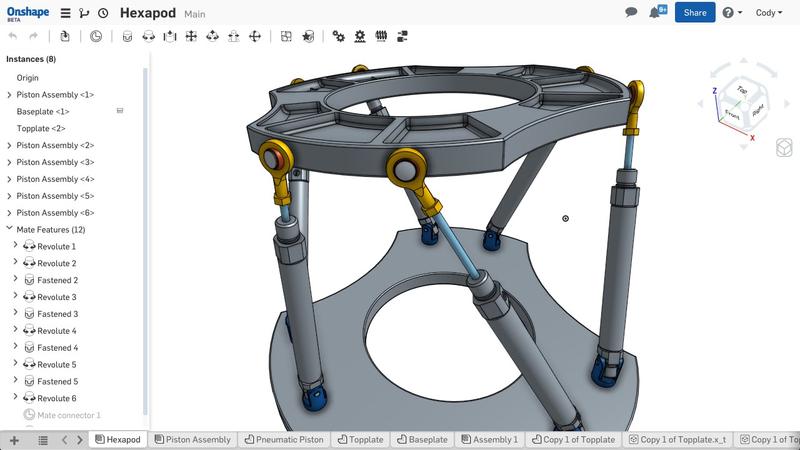Open the comments speech bubble
The height and width of the screenshot is (450, 800).
631,13
